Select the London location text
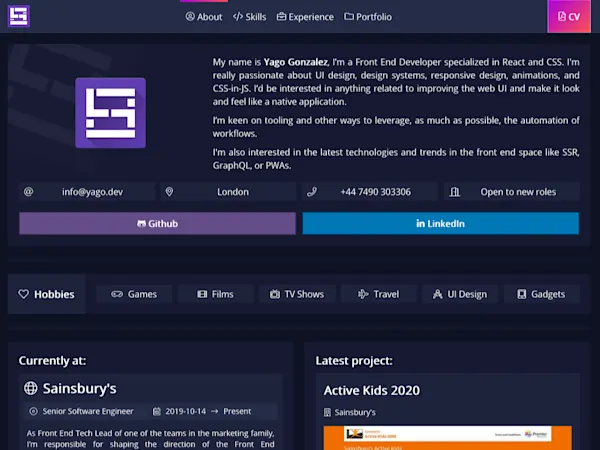The height and width of the screenshot is (450, 600). tap(233, 192)
